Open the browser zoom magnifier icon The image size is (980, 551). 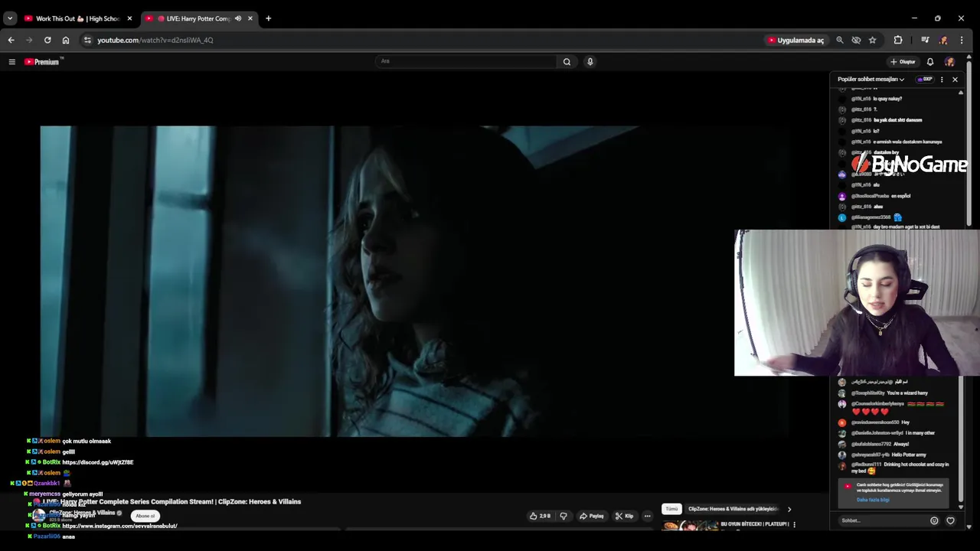point(840,40)
